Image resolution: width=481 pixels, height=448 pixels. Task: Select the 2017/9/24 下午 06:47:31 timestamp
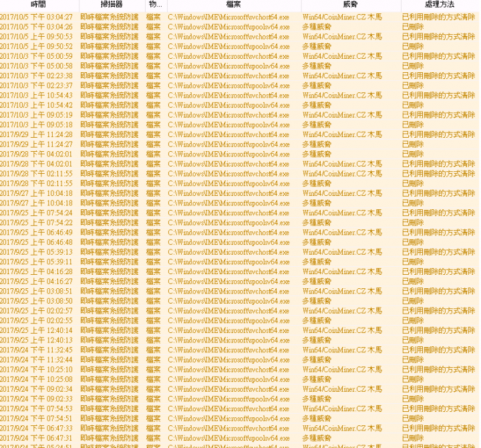coord(36,439)
